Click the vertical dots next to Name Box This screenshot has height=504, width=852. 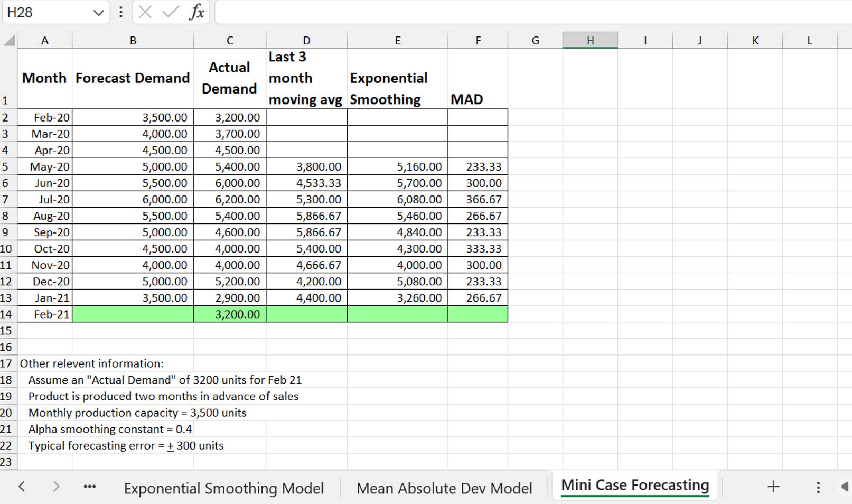pyautogui.click(x=120, y=12)
